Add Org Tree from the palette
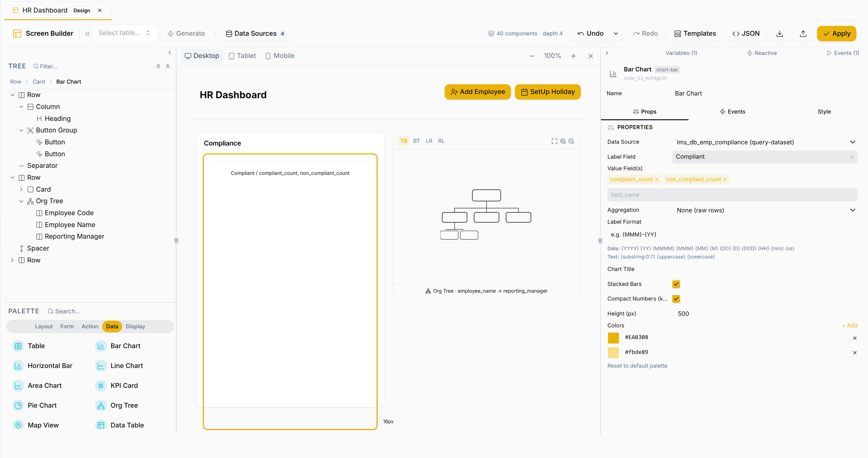Screen dimensions: 868x458 117,406
